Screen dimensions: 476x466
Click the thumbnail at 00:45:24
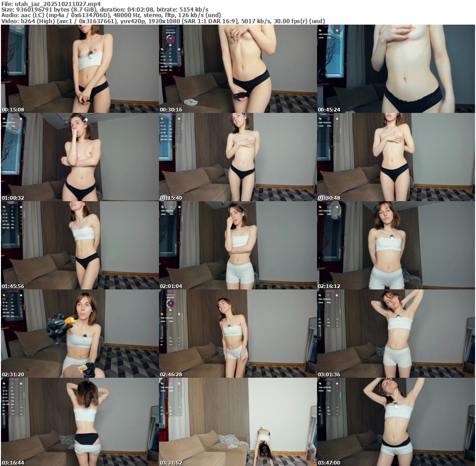tap(396, 69)
